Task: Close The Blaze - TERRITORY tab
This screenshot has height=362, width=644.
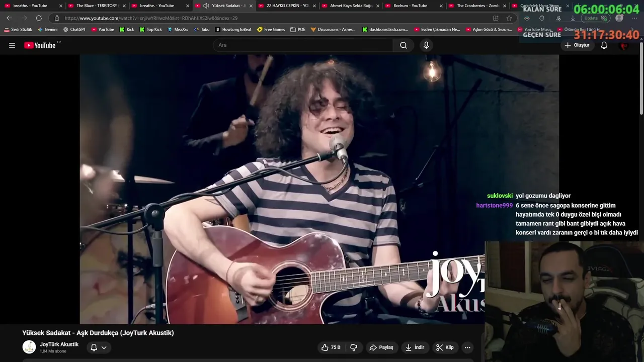Action: tap(124, 6)
